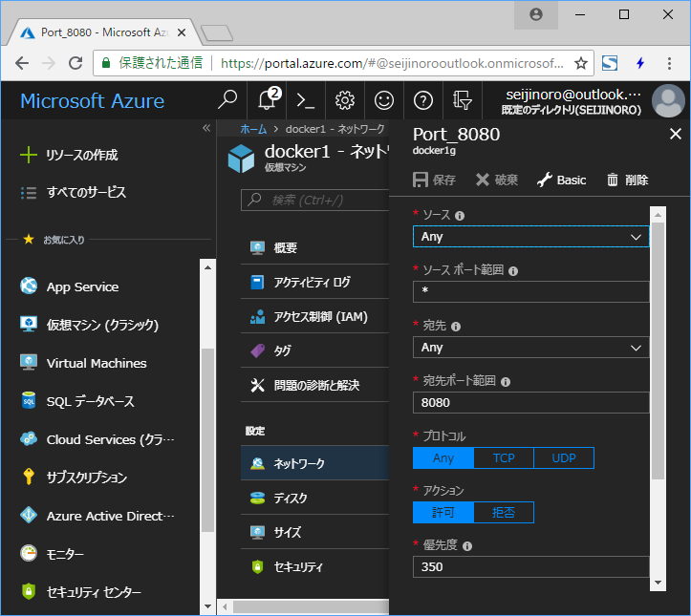Open ディスク settings item

pos(314,498)
